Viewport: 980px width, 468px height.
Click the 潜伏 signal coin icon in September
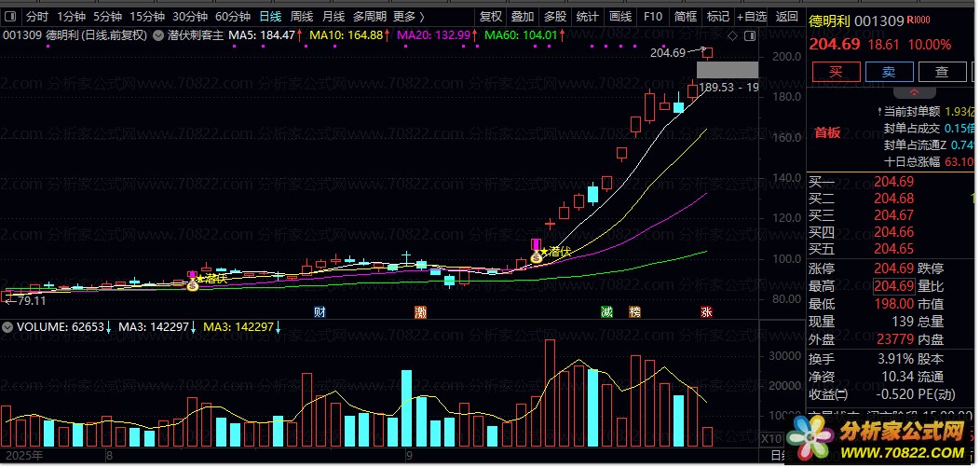pyautogui.click(x=537, y=257)
